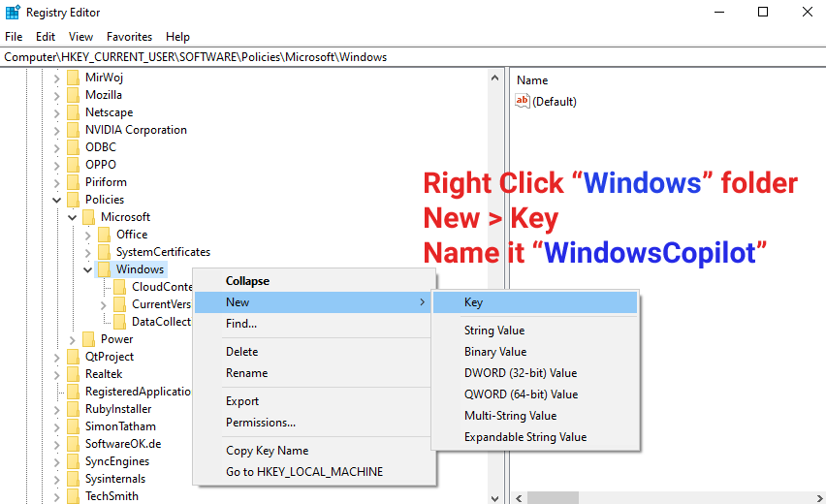Viewport: 826px width, 504px height.
Task: Collapse the Policies tree node
Action: coord(57,200)
